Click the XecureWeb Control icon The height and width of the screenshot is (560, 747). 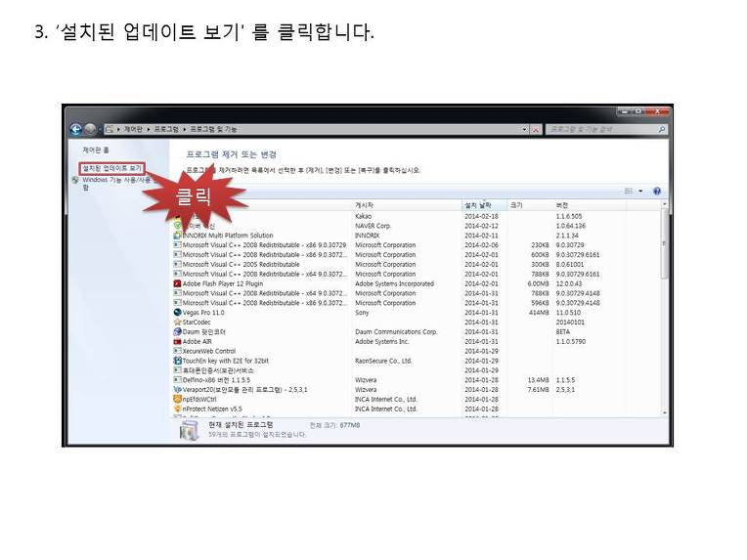177,351
